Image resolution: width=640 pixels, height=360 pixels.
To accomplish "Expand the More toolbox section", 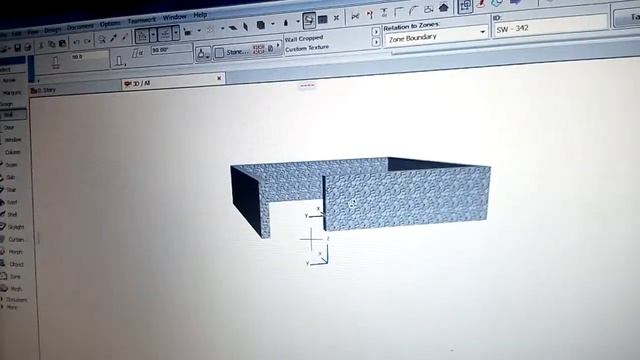I will coord(9,307).
